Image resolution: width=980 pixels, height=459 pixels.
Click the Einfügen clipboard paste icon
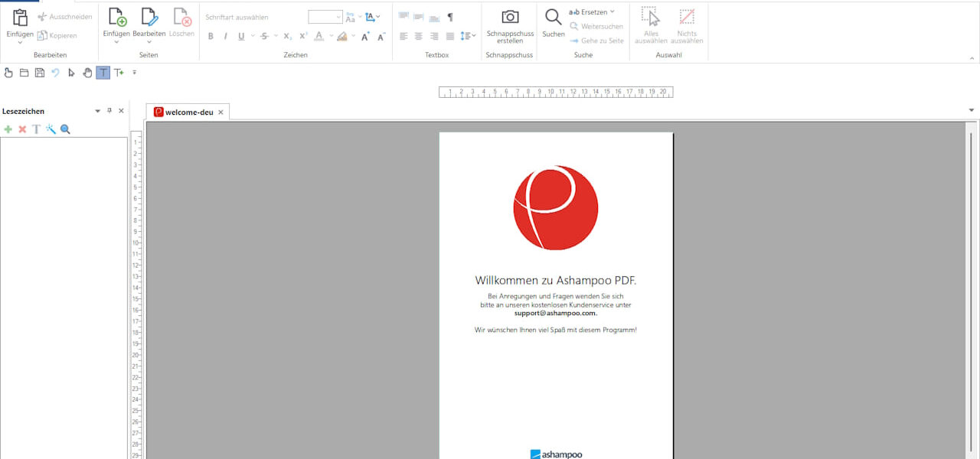coord(20,18)
